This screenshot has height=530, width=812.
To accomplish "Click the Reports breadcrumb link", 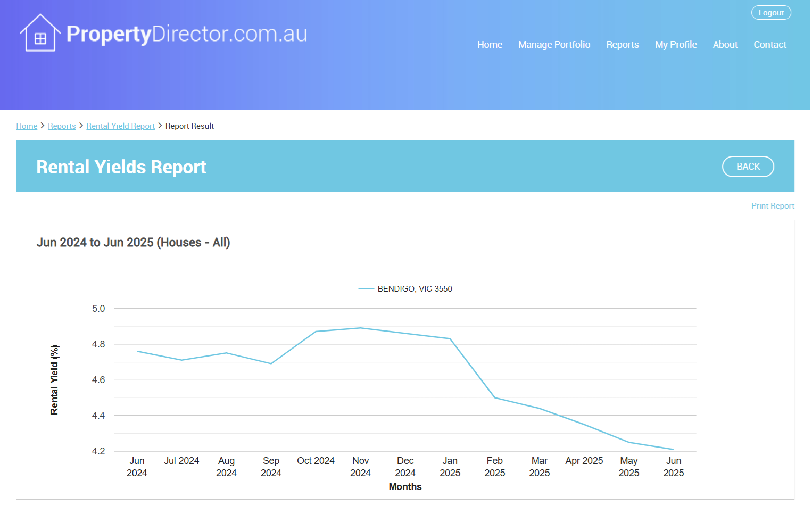I will (x=62, y=126).
